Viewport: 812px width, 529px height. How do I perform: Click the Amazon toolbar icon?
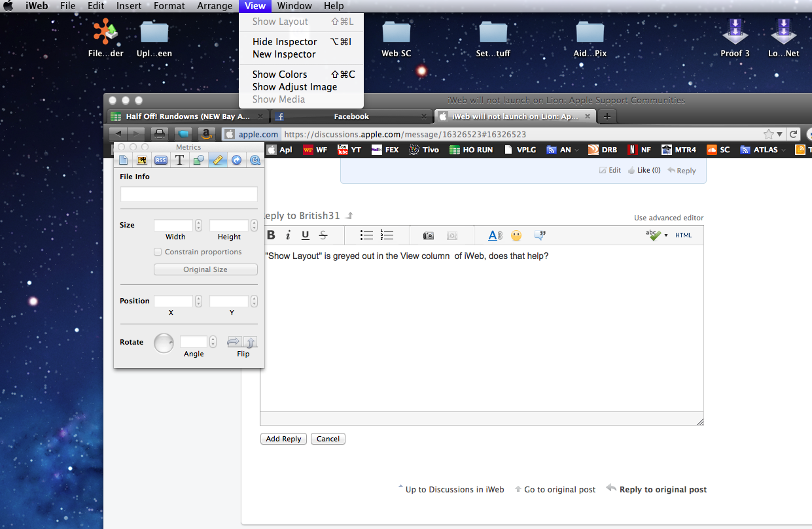tap(205, 134)
